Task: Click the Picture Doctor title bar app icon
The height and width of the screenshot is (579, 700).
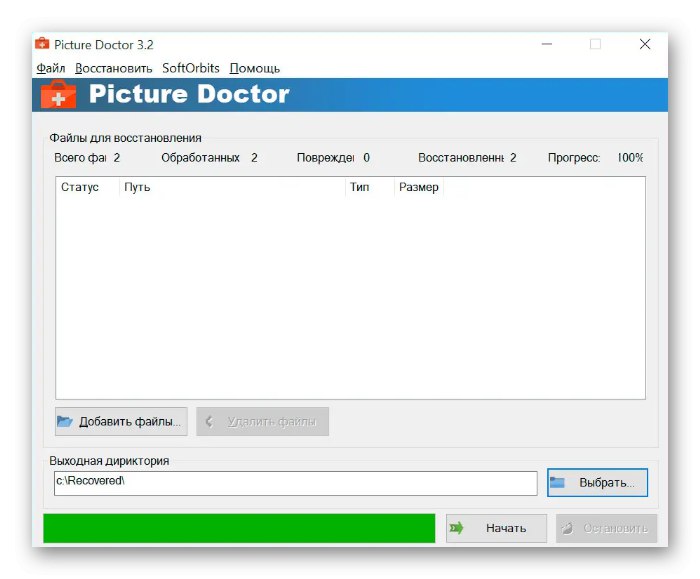Action: pyautogui.click(x=42, y=44)
